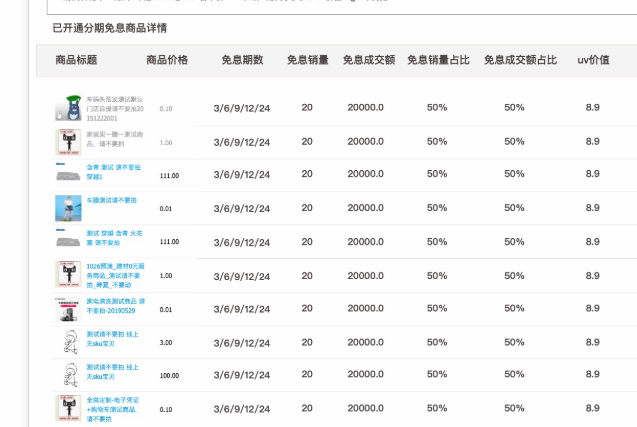
Task: Click the 家电清洗测试商品 请不要拍-20190529 link
Action: coord(115,305)
